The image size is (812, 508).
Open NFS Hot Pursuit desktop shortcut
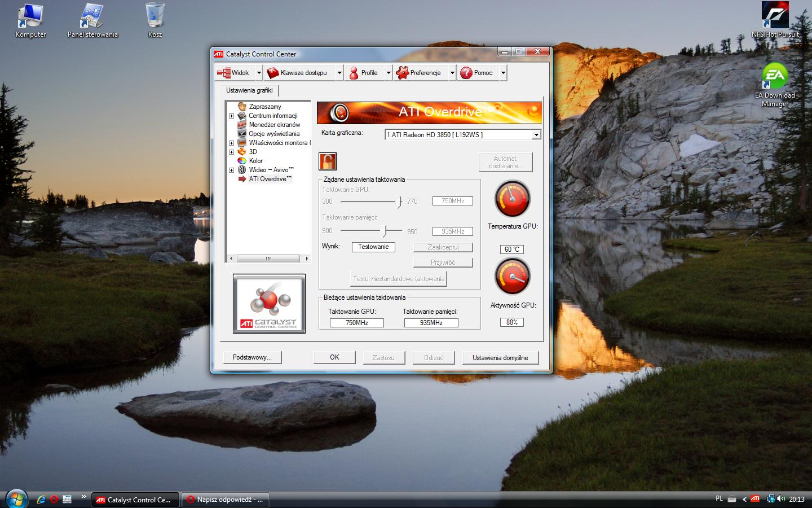(x=775, y=20)
